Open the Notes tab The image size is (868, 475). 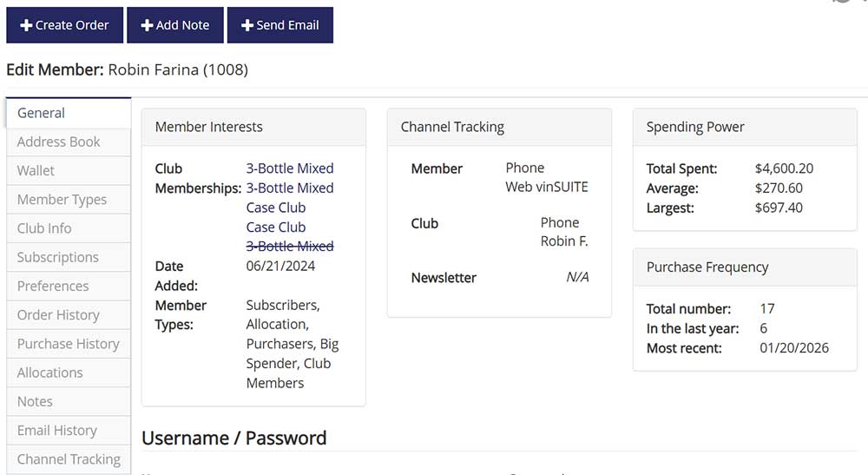pos(69,401)
